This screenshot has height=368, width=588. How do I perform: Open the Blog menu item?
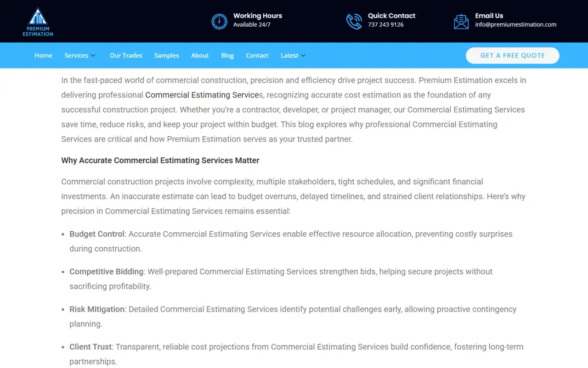click(227, 56)
